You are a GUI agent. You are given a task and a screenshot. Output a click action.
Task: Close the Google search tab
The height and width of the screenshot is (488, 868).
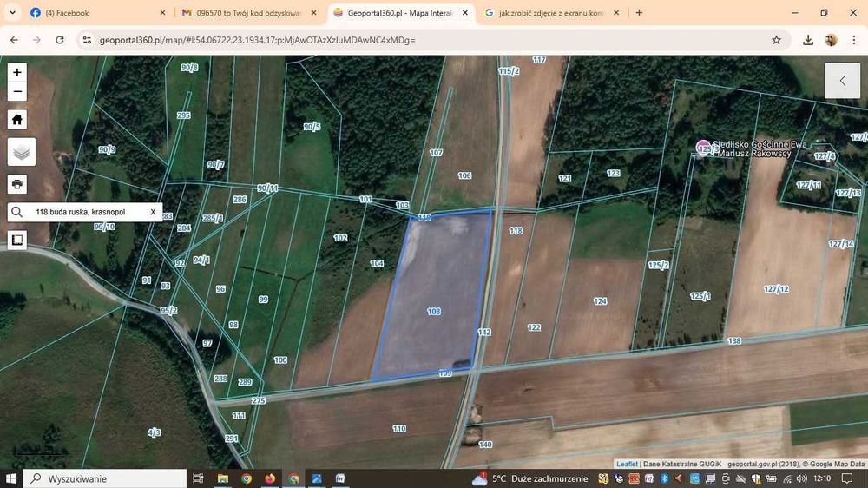click(616, 13)
